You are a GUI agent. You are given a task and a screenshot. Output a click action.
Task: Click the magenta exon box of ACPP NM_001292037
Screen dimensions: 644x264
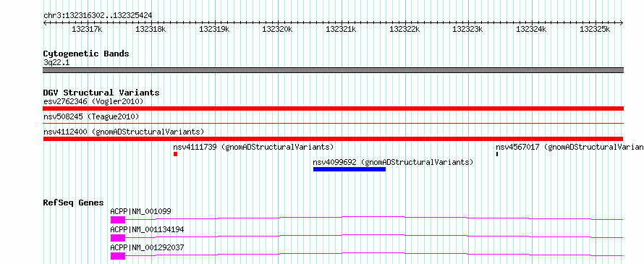click(x=118, y=256)
